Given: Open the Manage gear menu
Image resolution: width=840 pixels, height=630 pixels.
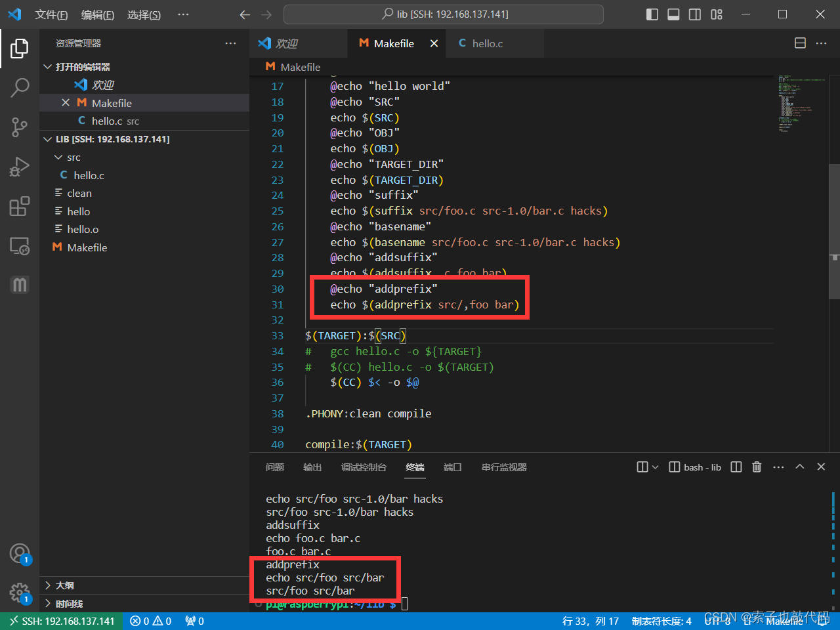Looking at the screenshot, I should [20, 593].
